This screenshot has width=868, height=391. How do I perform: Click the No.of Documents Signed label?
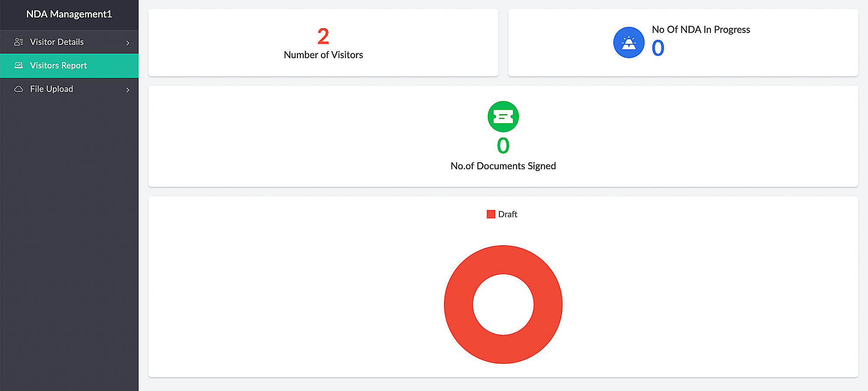click(x=503, y=166)
